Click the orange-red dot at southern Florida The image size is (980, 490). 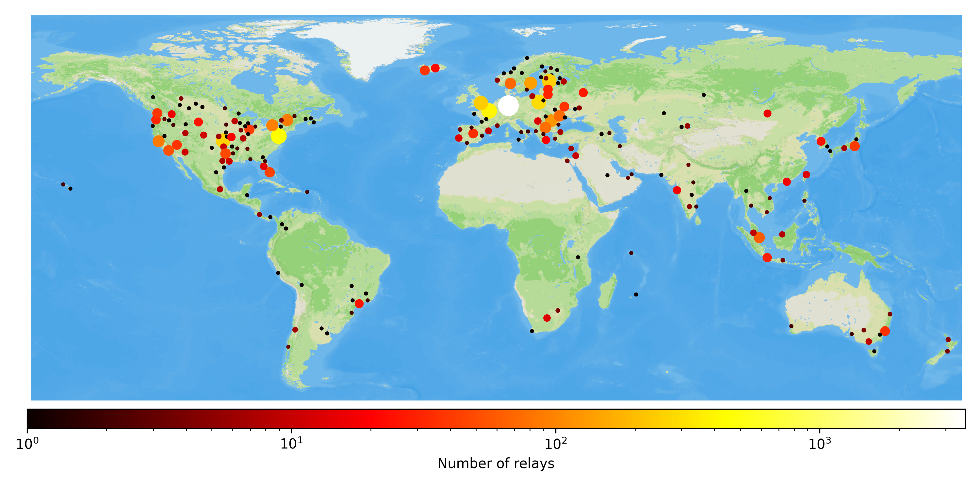coord(269,172)
